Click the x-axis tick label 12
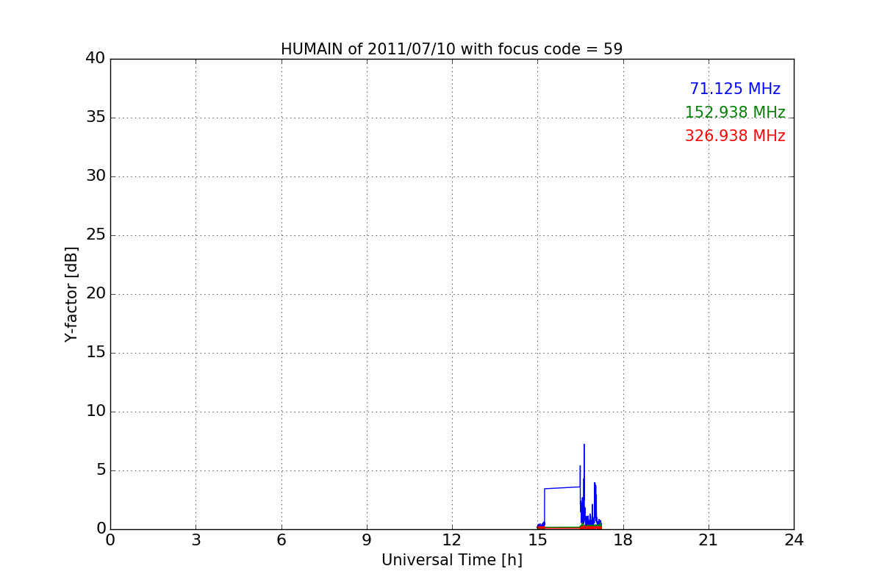Viewport: 882px width, 588px height. tap(452, 540)
